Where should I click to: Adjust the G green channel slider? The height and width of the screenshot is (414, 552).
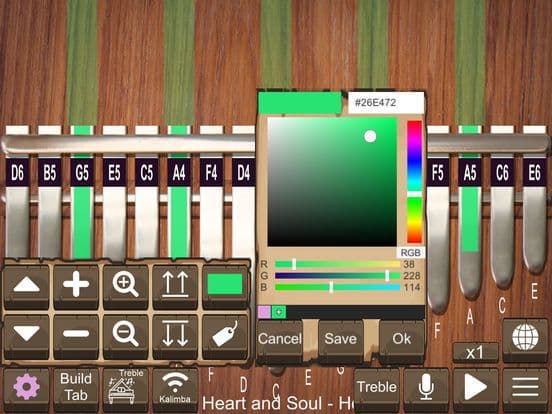[337, 276]
